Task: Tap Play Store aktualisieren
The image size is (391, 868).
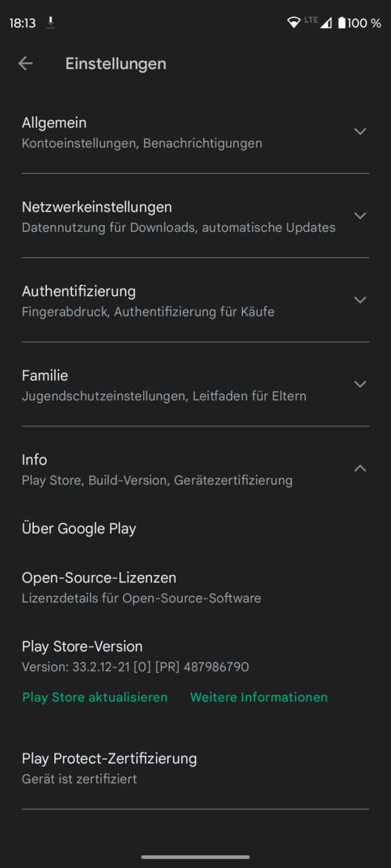Action: [x=95, y=697]
